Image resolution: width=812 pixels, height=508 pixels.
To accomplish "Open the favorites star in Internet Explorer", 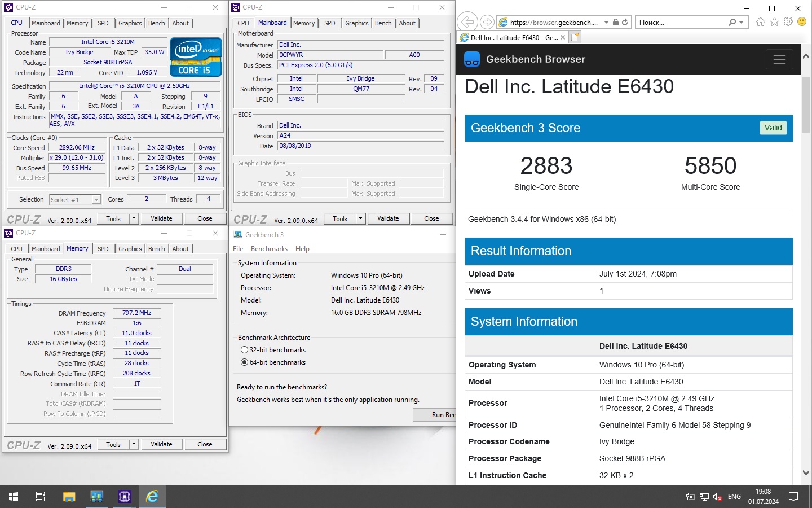I will 774,22.
